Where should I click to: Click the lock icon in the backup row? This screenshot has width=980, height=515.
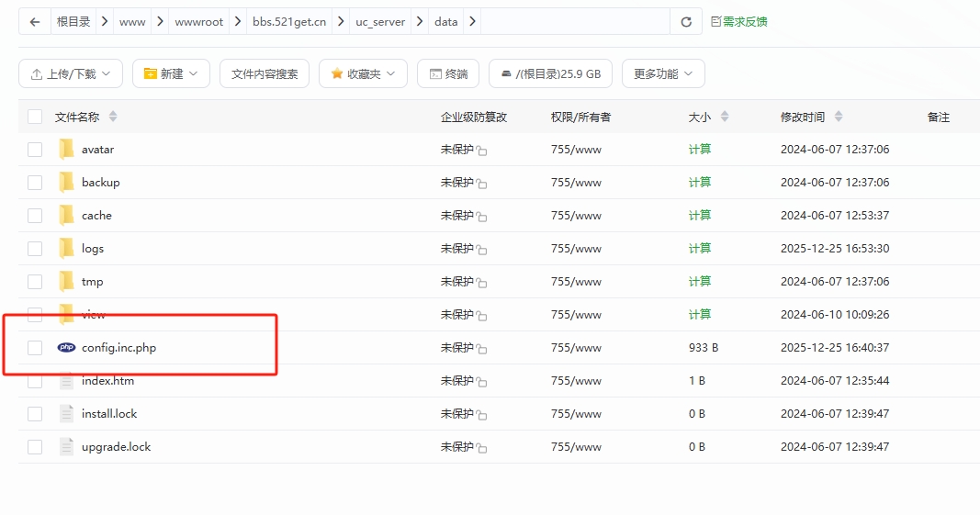(481, 184)
